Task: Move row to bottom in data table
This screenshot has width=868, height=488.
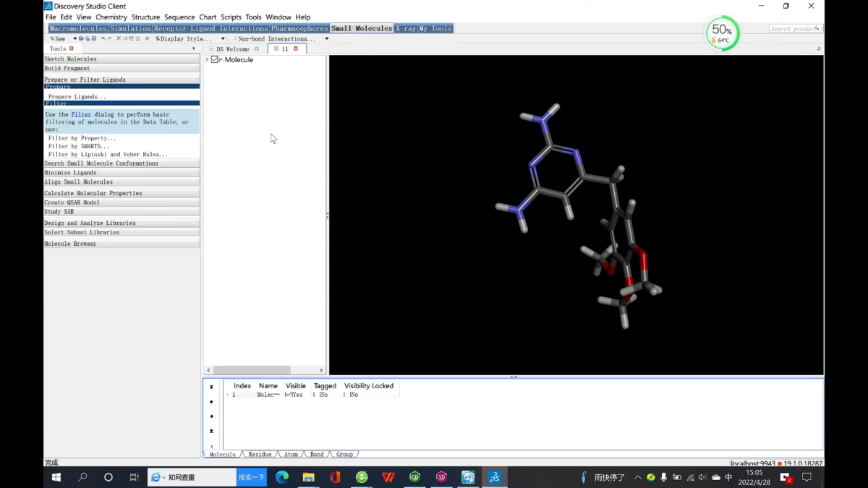Action: (x=211, y=431)
